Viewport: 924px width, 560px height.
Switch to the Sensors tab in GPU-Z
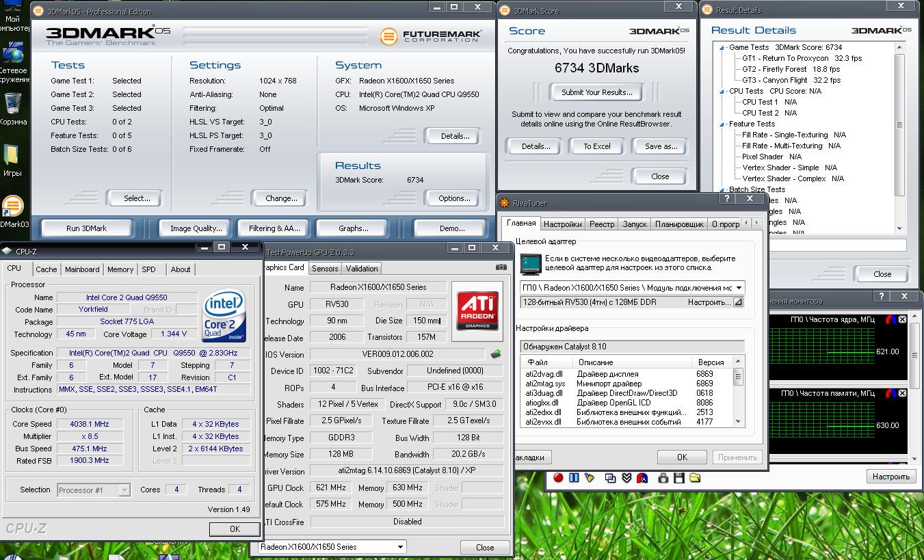coord(325,269)
